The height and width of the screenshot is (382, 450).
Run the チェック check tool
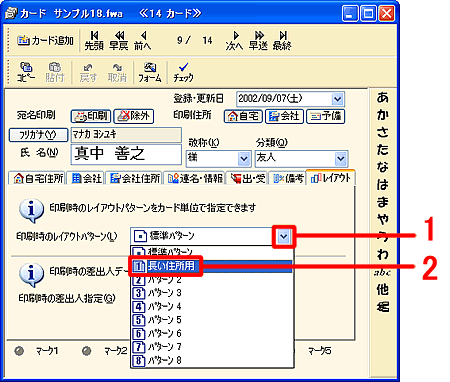tap(183, 72)
